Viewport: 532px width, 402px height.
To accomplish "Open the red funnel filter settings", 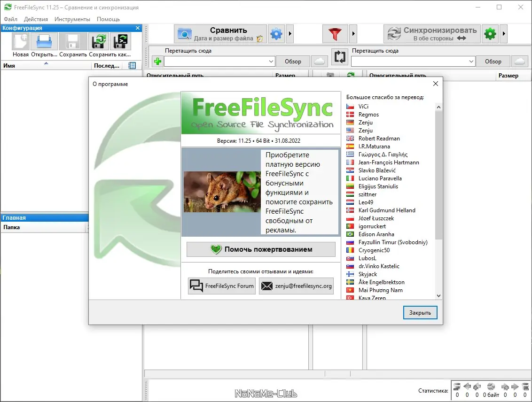I will coord(335,34).
